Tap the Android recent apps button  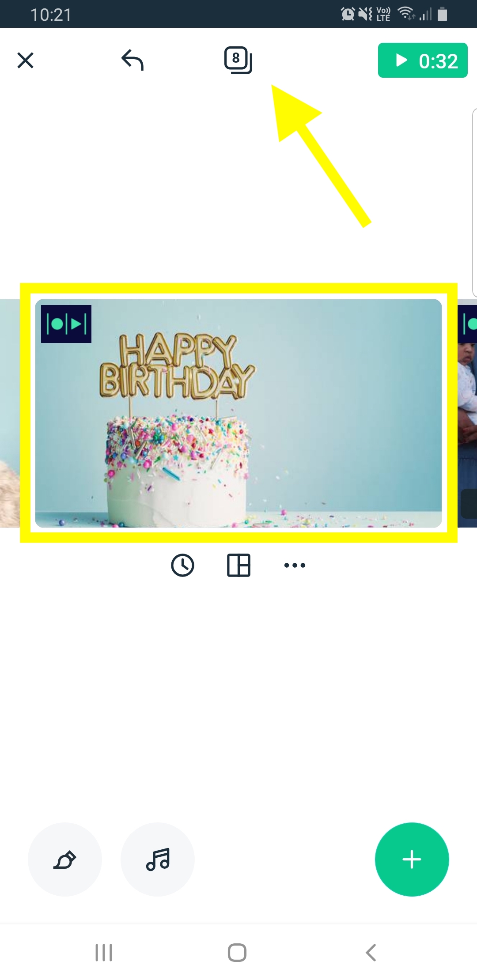point(104,953)
